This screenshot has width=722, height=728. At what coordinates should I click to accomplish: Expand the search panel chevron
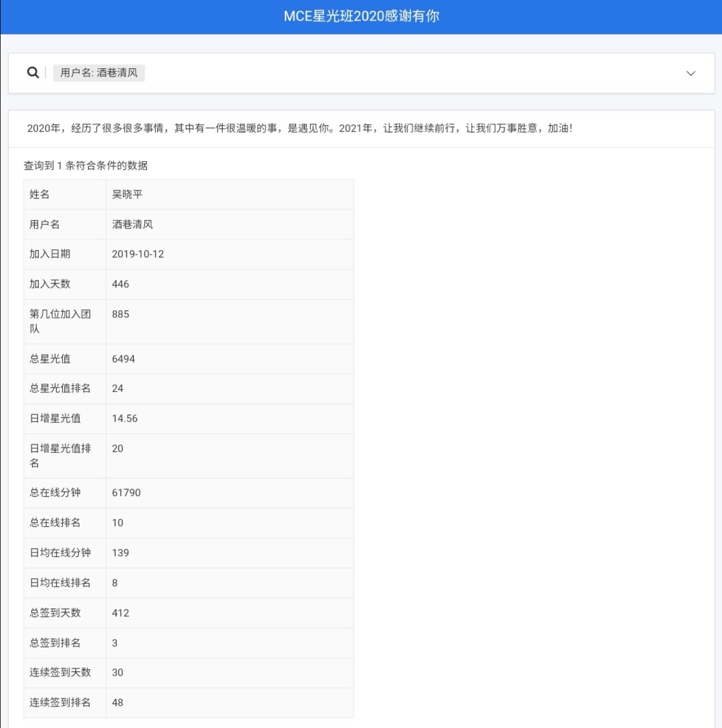(x=691, y=74)
